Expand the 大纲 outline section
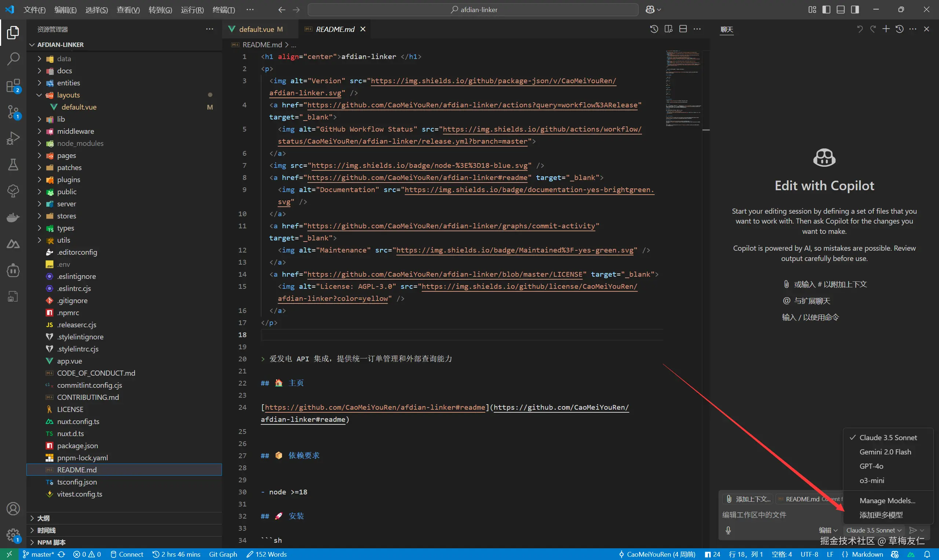Image resolution: width=939 pixels, height=560 pixels. (x=124, y=518)
